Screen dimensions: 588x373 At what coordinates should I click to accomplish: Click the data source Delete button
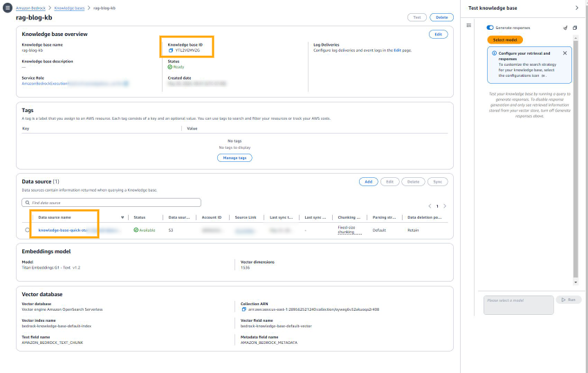[413, 182]
